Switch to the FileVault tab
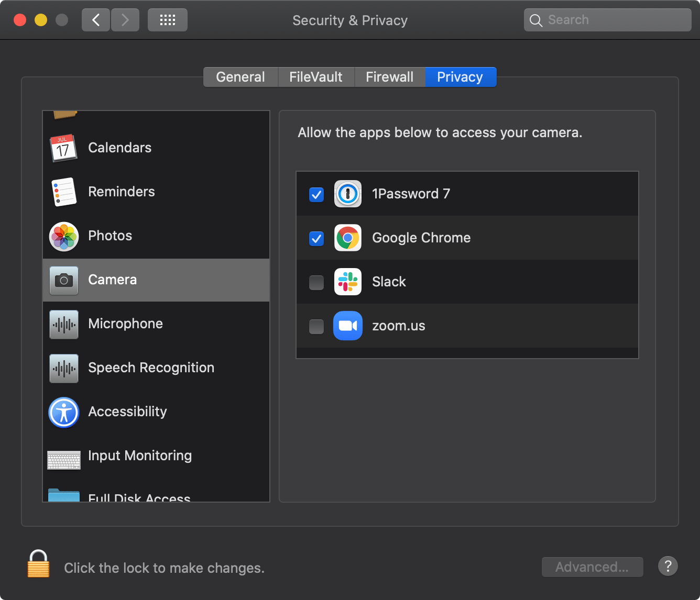This screenshot has width=700, height=600. point(316,77)
